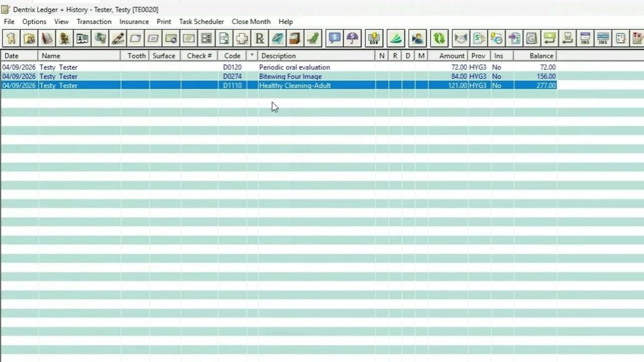Viewport: 644px width, 362px height.
Task: Click the Balance column header
Action: (x=535, y=56)
